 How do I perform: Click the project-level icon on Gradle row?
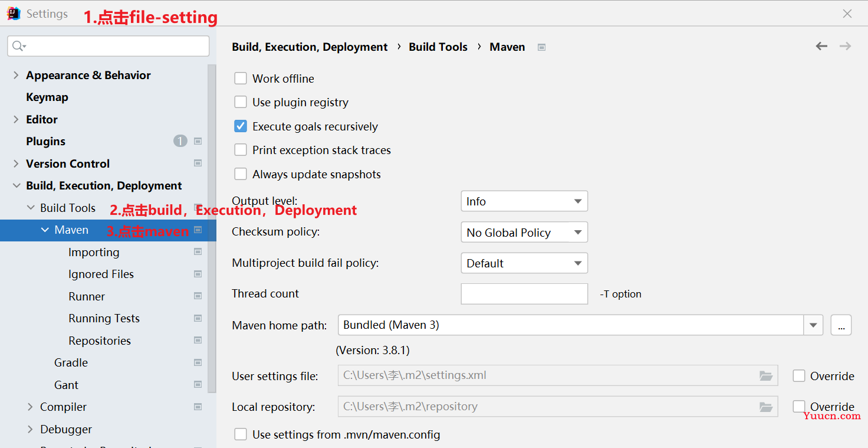point(198,362)
